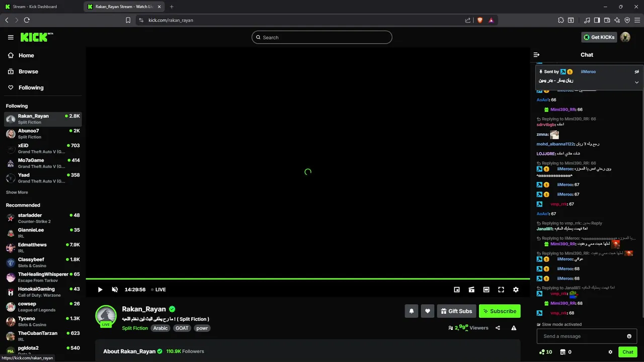Open the user profile avatar menu
Screen dimensions: 644x362
(625, 37)
